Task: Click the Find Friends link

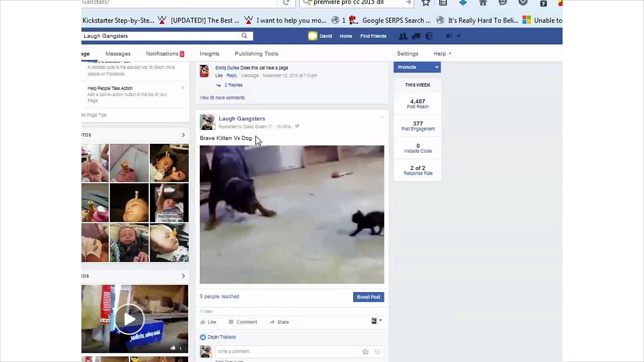Action: (373, 36)
